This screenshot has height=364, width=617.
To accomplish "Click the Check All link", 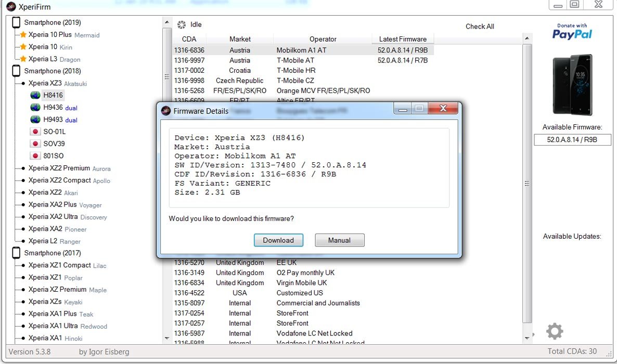I will 479,27.
